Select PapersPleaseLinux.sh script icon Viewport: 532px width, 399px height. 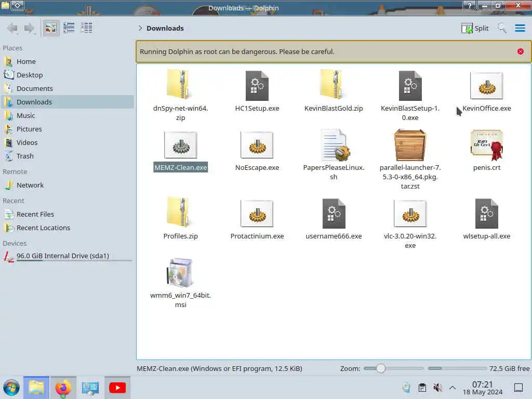click(x=335, y=145)
